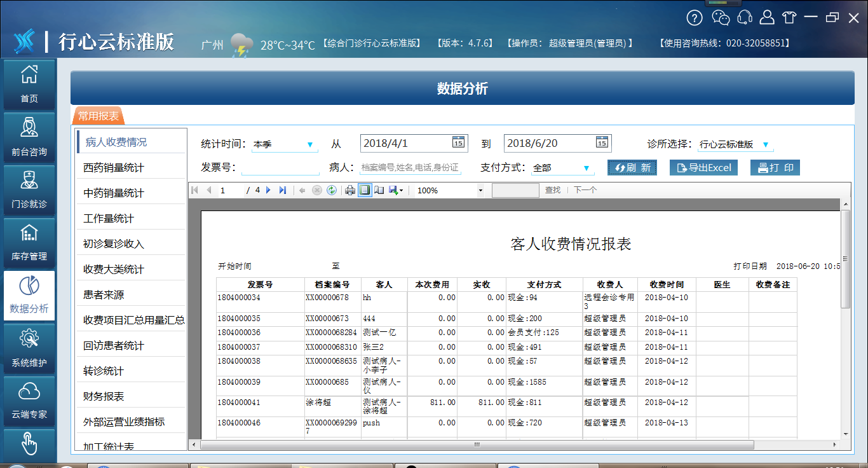Screen dimensions: 868x468
Task: Expand the 支付方式 全部 dropdown
Action: point(586,169)
